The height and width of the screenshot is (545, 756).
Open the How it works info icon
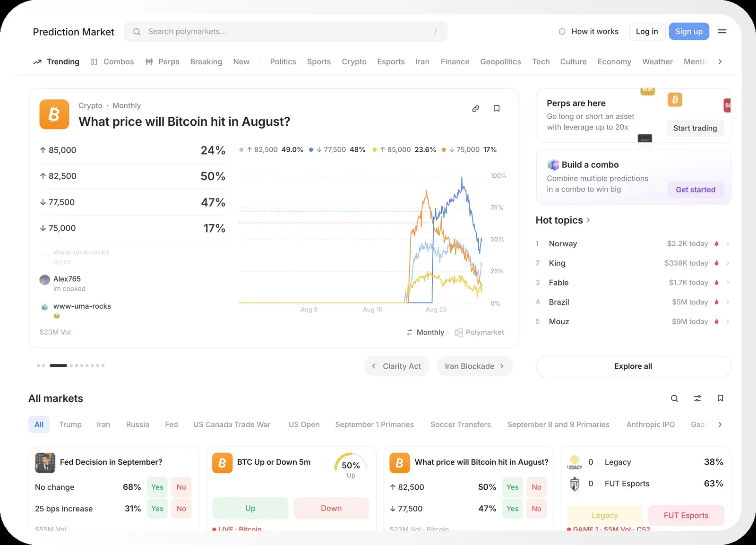coord(562,32)
